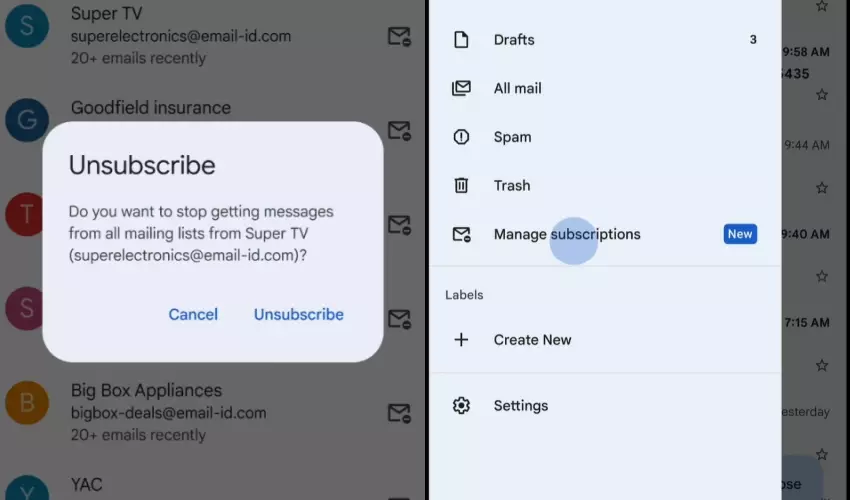
Task: Click the Manage subscriptions envelope icon
Action: coord(461,234)
